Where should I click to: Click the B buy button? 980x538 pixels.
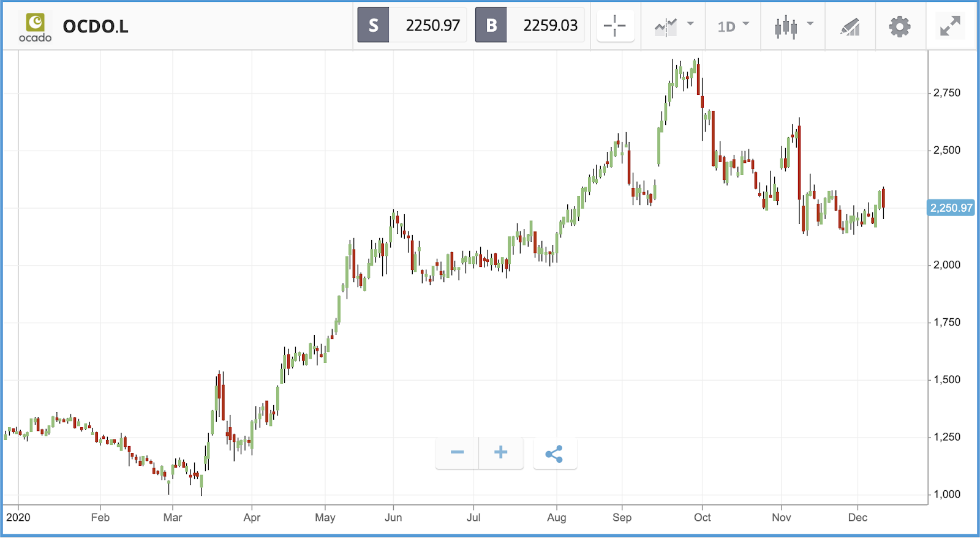[491, 25]
